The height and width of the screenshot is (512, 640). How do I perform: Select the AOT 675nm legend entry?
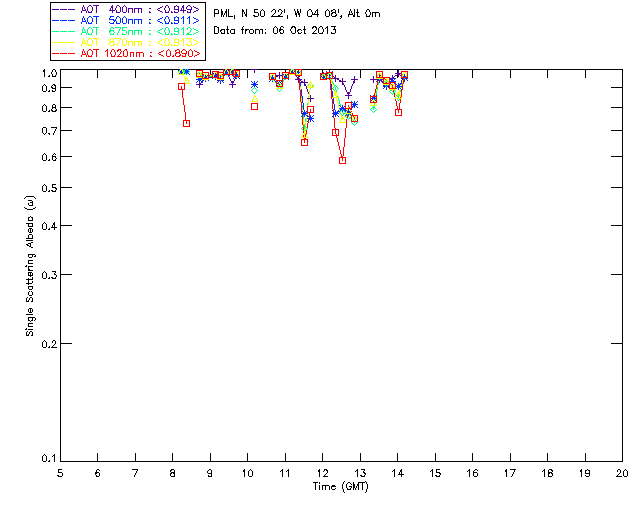tap(126, 31)
